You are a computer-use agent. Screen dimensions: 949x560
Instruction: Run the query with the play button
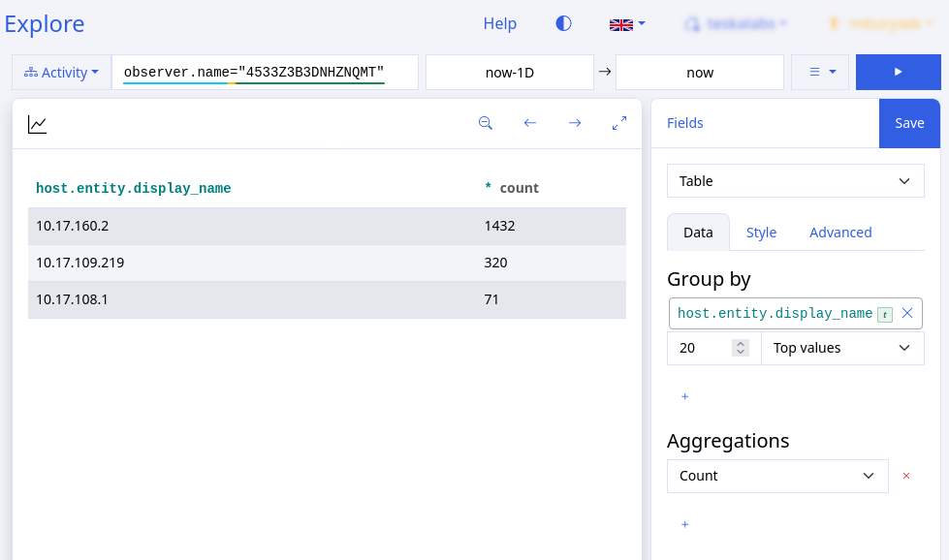[898, 72]
